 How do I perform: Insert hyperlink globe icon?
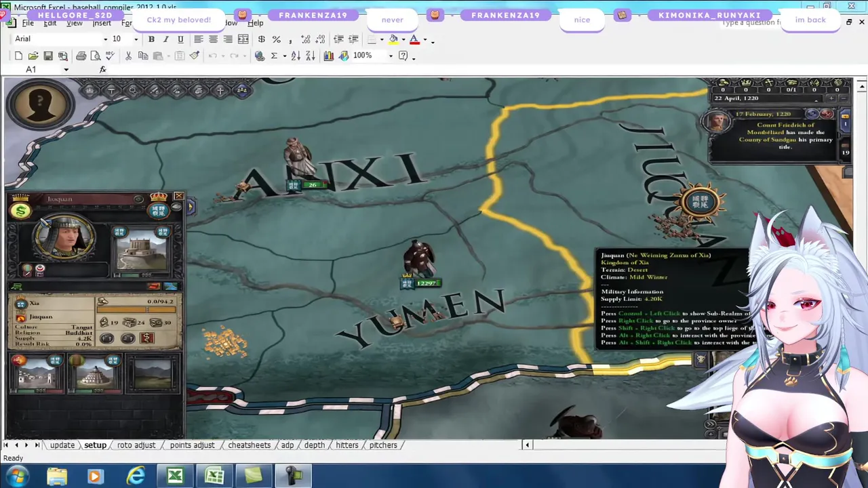260,56
